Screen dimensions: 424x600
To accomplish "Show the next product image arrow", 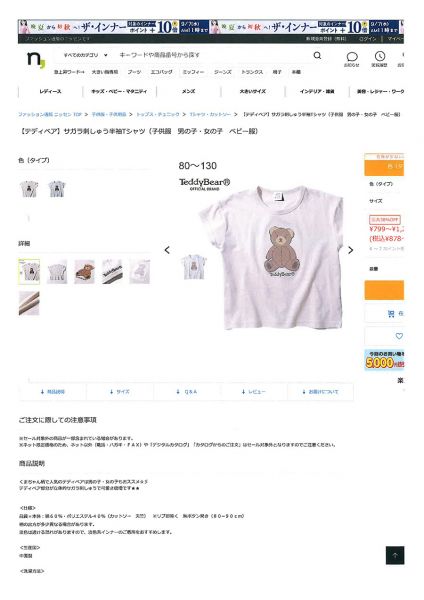I will click(x=350, y=250).
